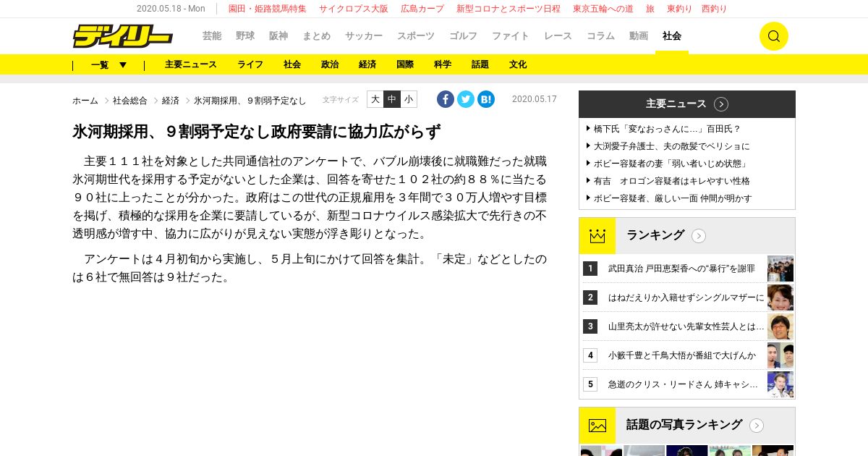Open 園田・姫路競馬特集 top link
868x456 pixels.
point(268,9)
